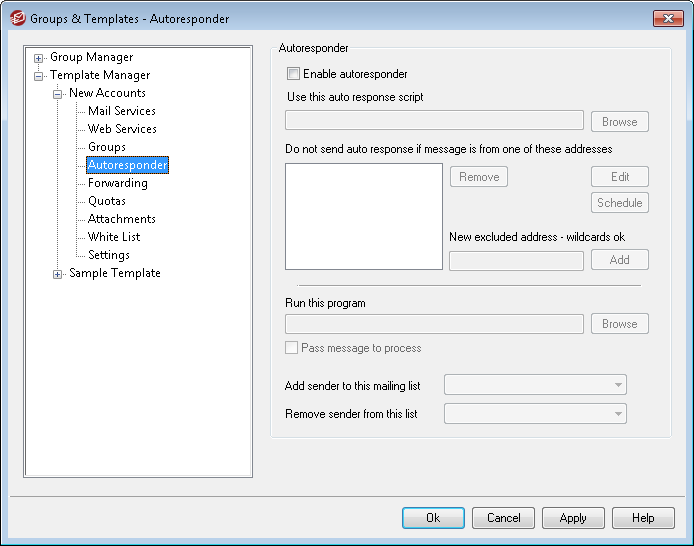Expand the Group Manager tree node
The image size is (694, 546).
click(x=39, y=58)
